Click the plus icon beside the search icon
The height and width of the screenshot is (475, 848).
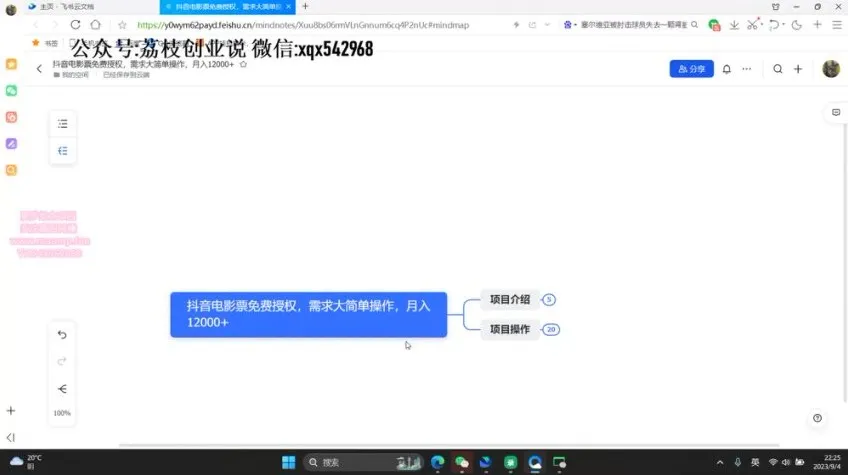[x=798, y=69]
